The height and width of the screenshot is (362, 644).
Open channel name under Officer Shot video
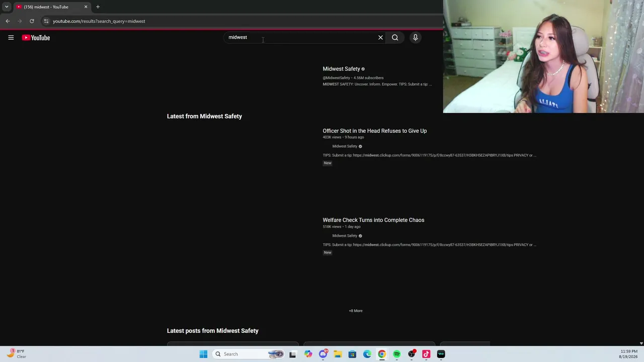pos(345,146)
